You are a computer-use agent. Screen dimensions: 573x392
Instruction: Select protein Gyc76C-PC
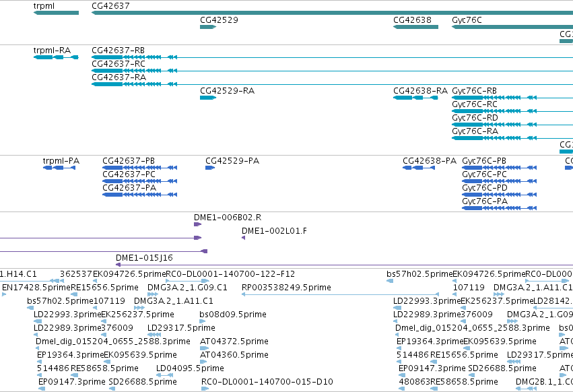pyautogui.click(x=485, y=175)
